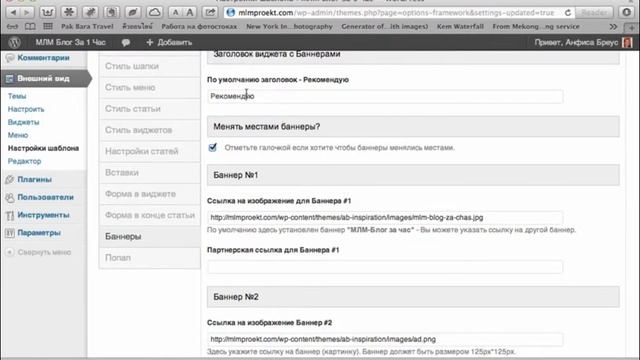Click the small A text size button
This screenshot has height=360, width=640.
click(x=176, y=12)
